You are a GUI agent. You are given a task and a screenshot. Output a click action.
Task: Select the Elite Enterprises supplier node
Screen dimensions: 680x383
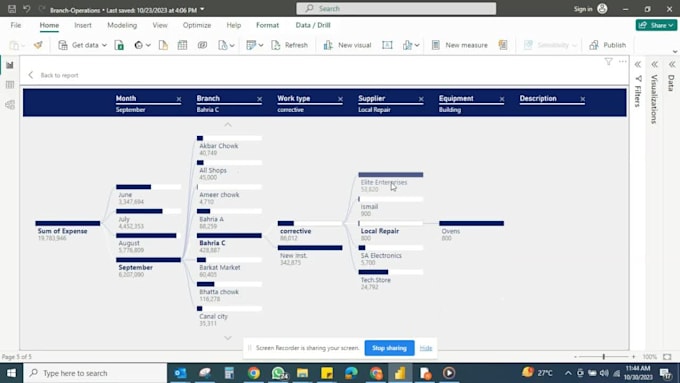point(391,182)
